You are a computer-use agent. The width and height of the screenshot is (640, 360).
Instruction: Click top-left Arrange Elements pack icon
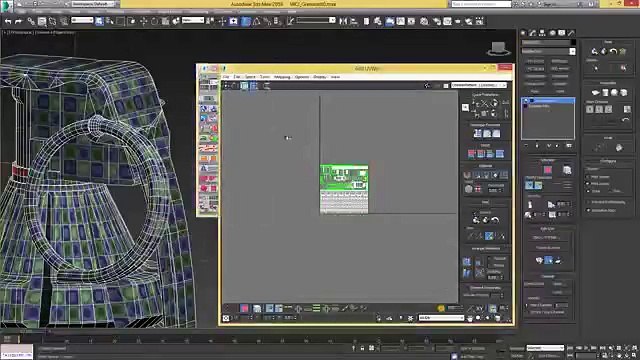click(467, 262)
